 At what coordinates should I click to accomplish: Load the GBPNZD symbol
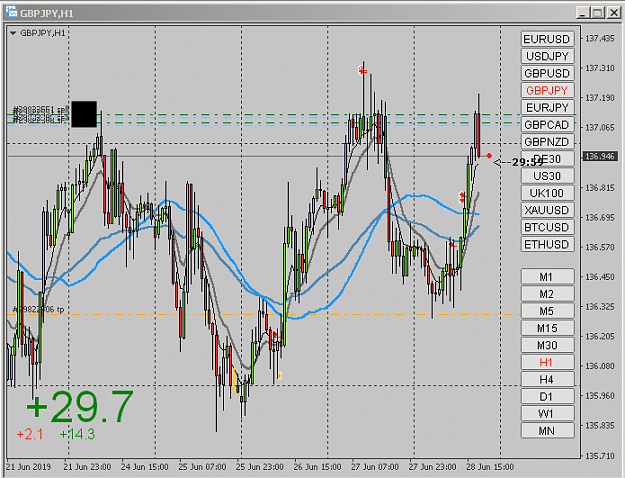coord(547,142)
